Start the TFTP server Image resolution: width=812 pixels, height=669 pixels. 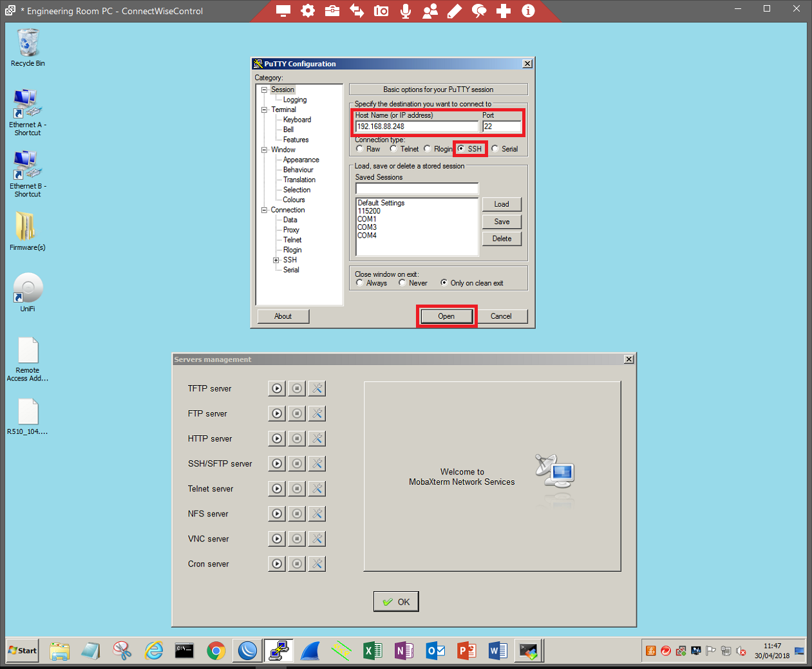tap(277, 388)
